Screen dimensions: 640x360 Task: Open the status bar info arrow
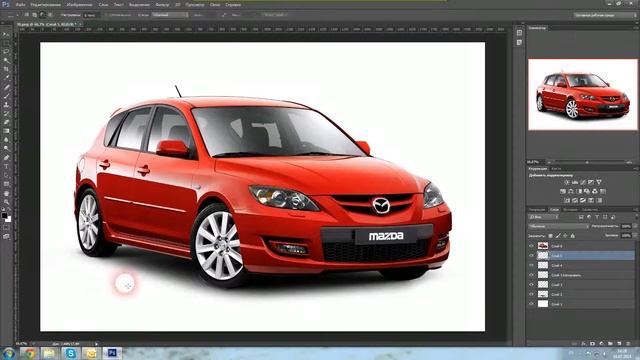click(x=96, y=344)
